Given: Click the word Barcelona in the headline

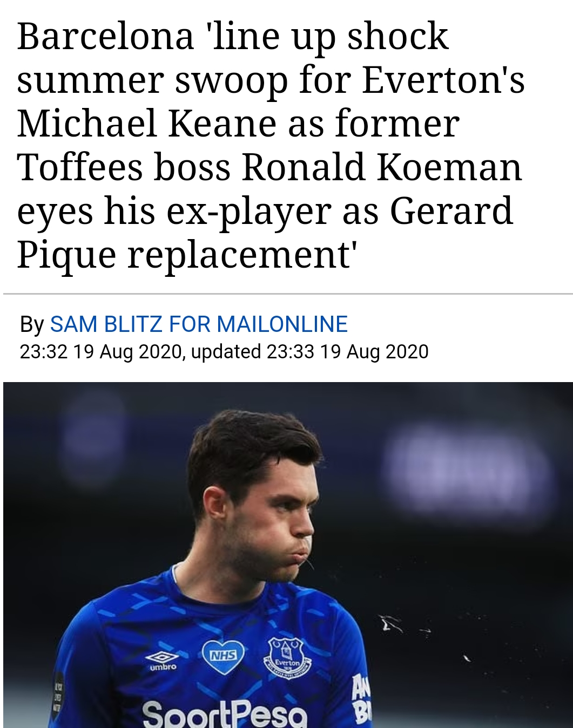Looking at the screenshot, I should coord(105,37).
